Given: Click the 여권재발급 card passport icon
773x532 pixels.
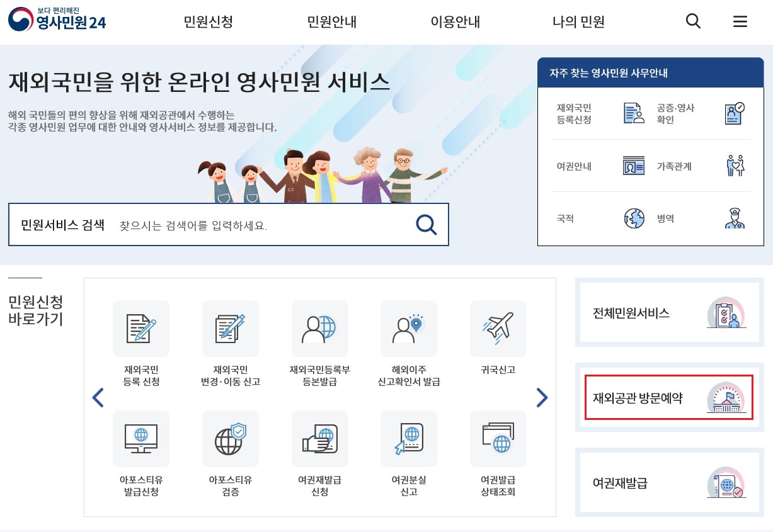Looking at the screenshot, I should coord(726,483).
